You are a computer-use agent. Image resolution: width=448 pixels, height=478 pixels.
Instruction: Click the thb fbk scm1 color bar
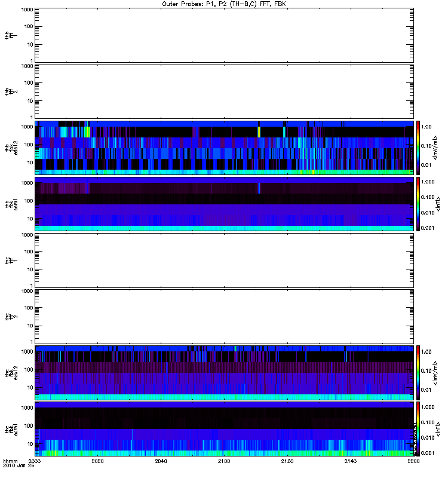click(418, 204)
